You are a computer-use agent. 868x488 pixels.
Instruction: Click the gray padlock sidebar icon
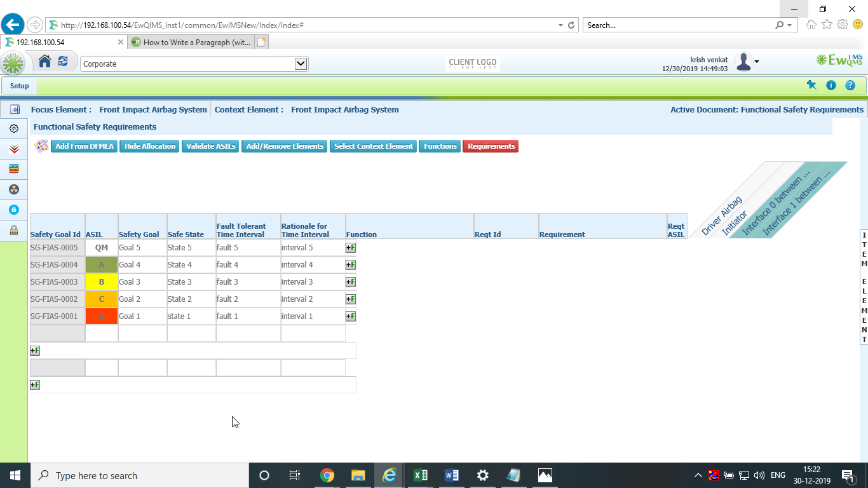click(x=14, y=230)
